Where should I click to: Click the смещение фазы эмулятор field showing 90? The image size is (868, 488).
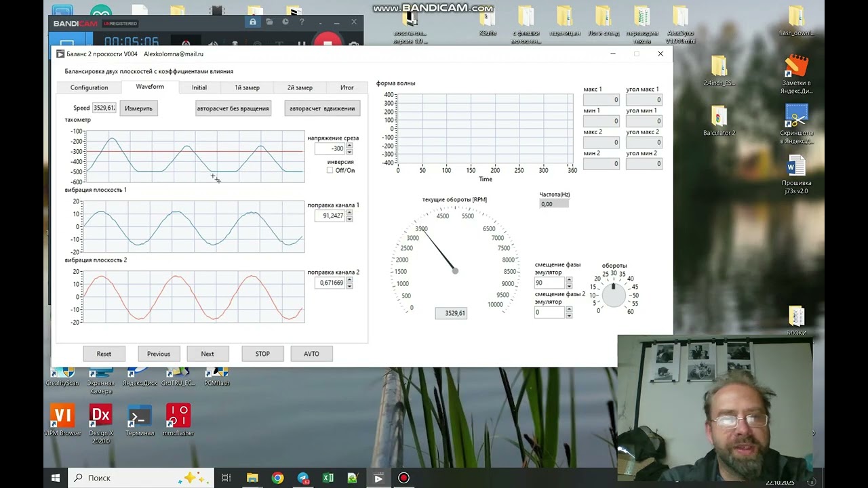click(549, 283)
